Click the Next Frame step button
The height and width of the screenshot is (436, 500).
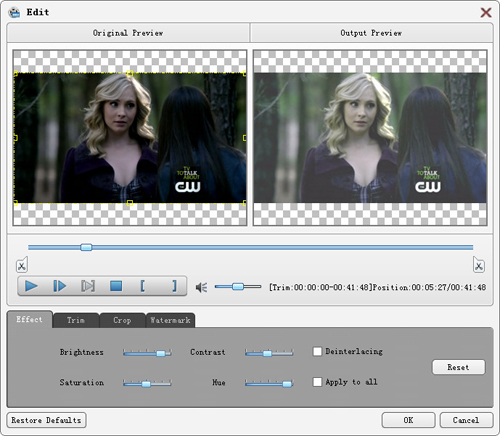[60, 286]
